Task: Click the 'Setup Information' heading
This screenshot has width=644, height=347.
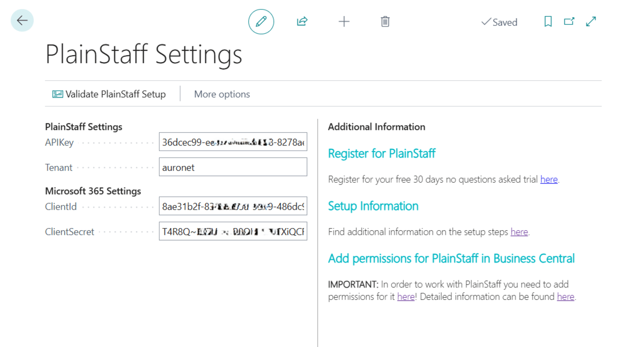Action: pyautogui.click(x=373, y=206)
